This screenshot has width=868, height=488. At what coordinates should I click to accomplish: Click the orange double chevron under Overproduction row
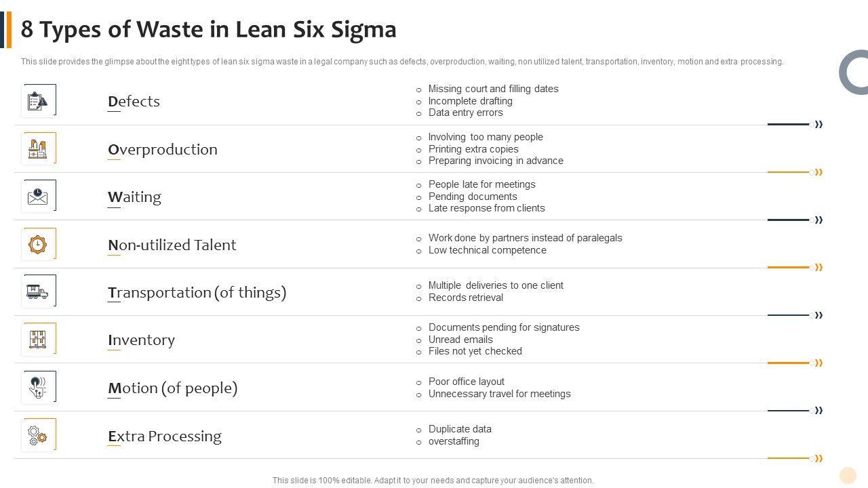point(818,172)
